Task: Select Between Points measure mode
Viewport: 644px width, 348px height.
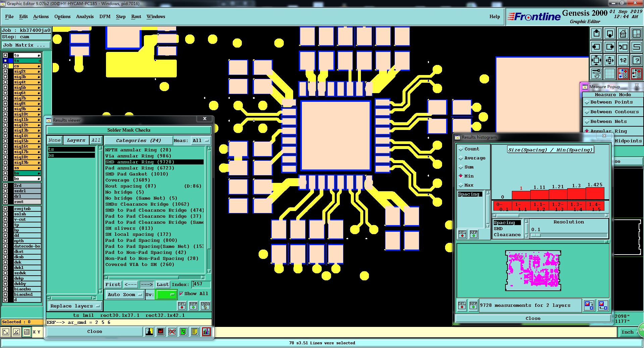Action: coord(611,102)
